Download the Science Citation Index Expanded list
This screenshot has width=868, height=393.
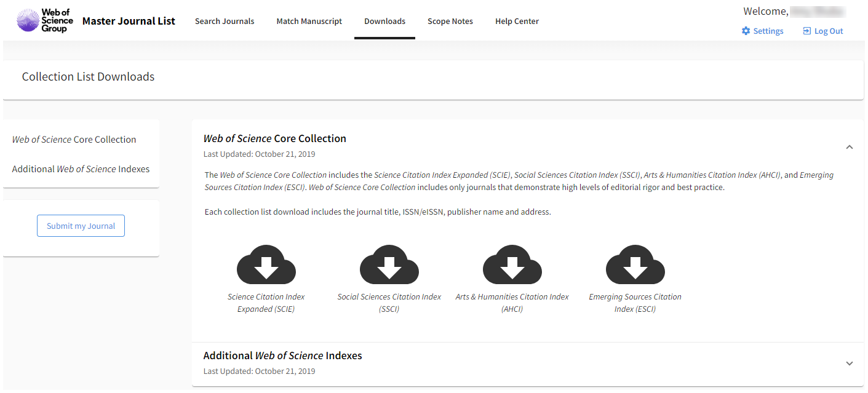coord(266,265)
